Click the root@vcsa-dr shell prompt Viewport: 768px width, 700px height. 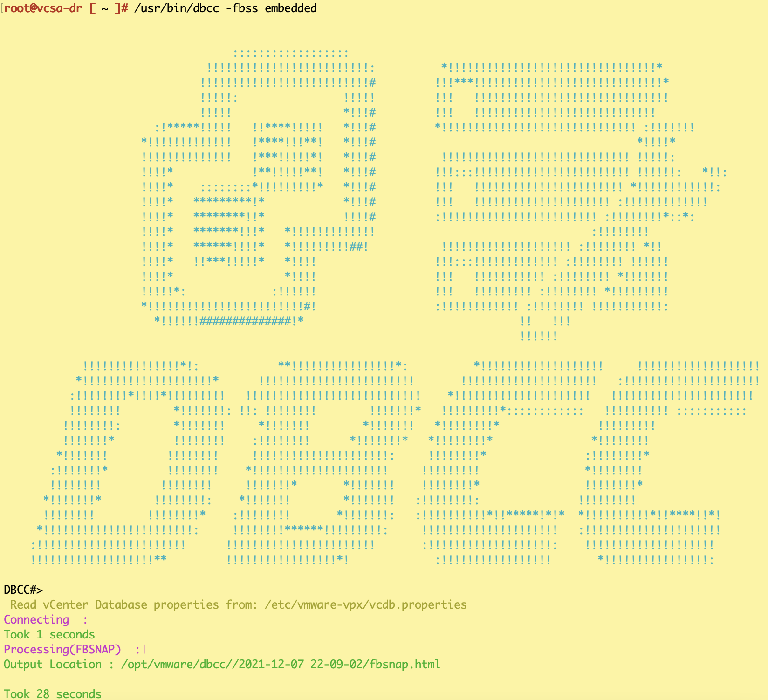point(66,8)
